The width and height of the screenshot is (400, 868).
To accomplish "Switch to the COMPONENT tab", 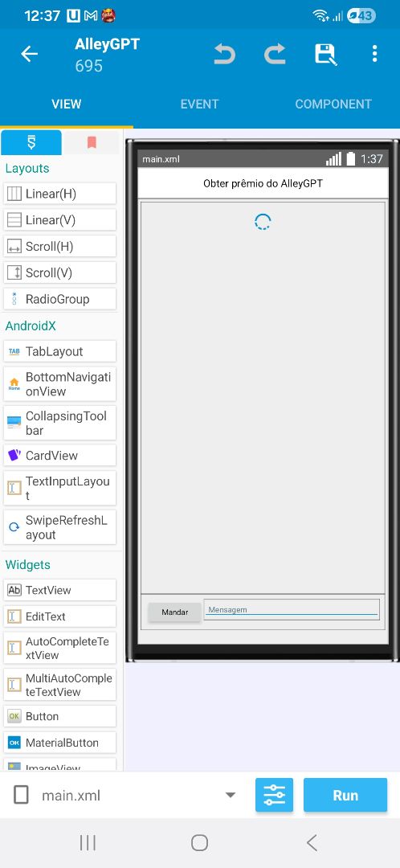I will [x=333, y=104].
